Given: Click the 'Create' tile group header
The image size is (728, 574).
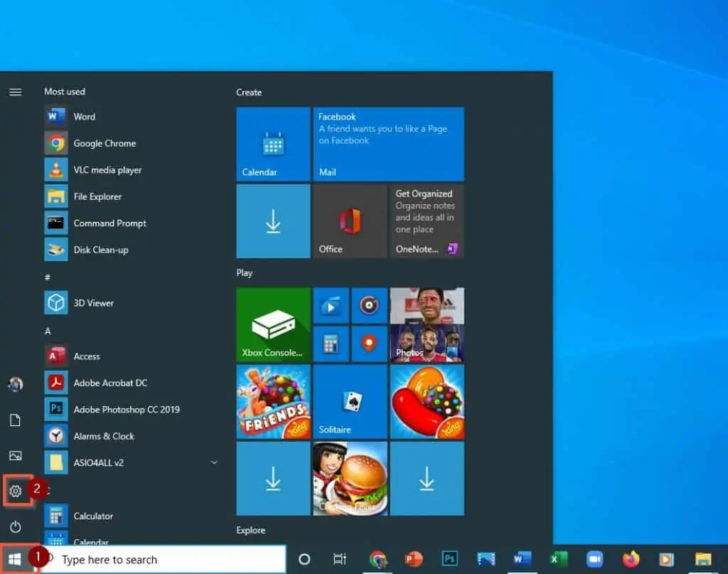Looking at the screenshot, I should pos(249,92).
